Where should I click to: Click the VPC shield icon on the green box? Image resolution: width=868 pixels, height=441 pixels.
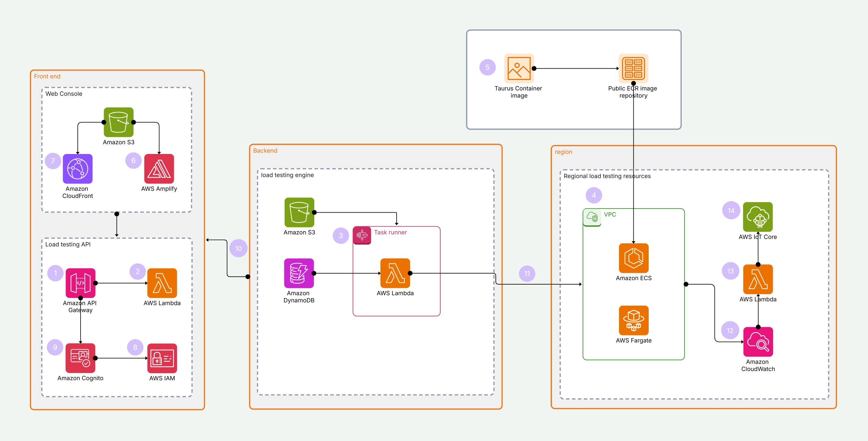pyautogui.click(x=592, y=218)
